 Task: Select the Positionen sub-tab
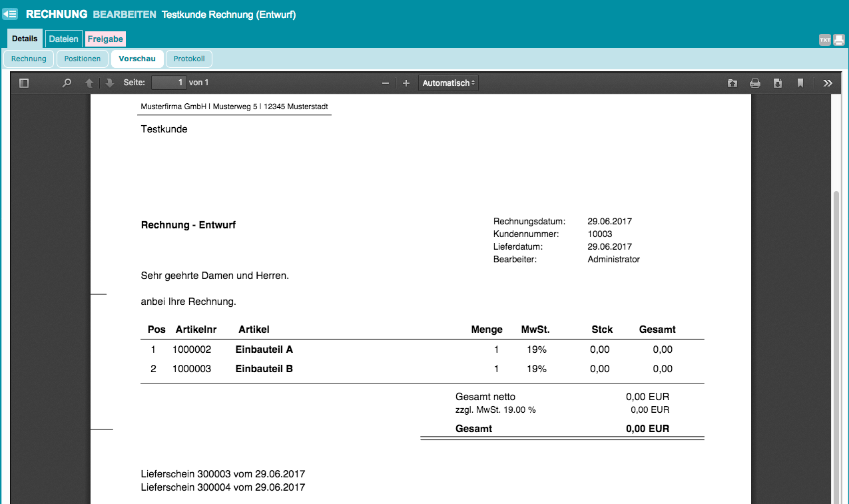tap(83, 59)
